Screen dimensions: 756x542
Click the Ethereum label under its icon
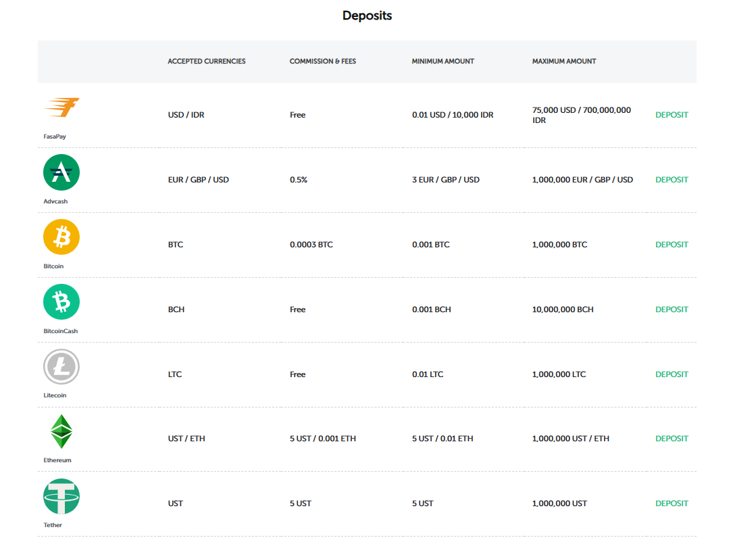(x=57, y=460)
